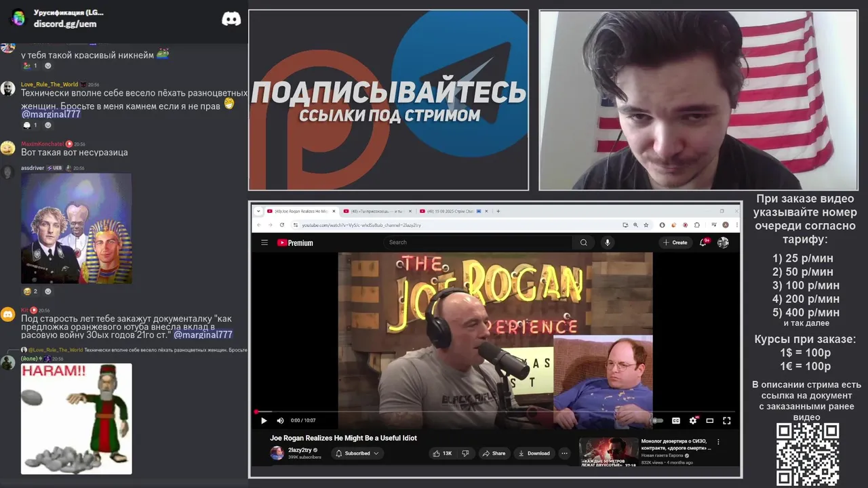Like the video with thumbs up
The image size is (868, 488).
tap(442, 453)
